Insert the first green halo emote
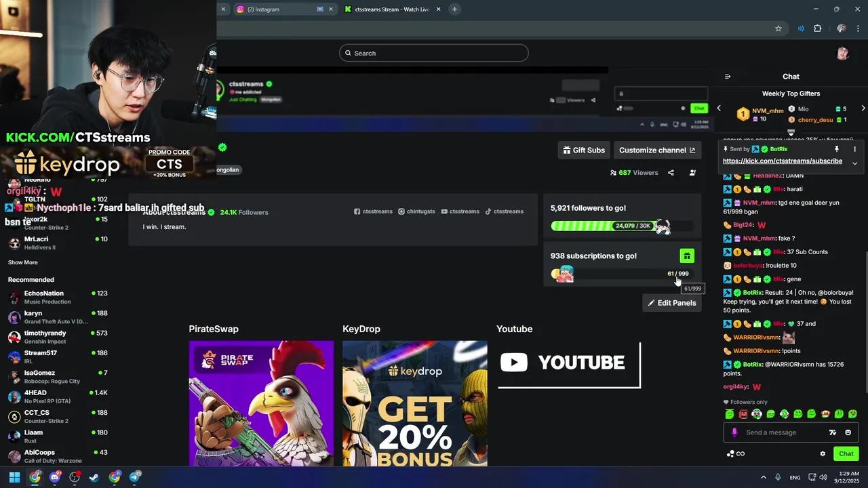 (x=730, y=414)
